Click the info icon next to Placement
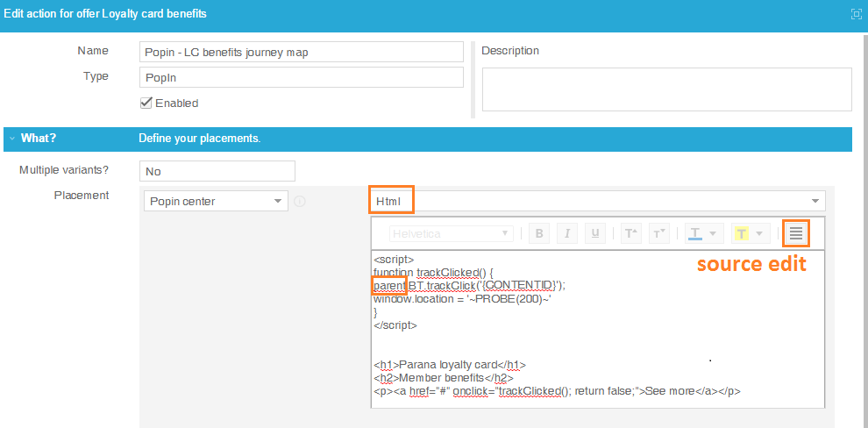The height and width of the screenshot is (428, 868). pos(300,202)
